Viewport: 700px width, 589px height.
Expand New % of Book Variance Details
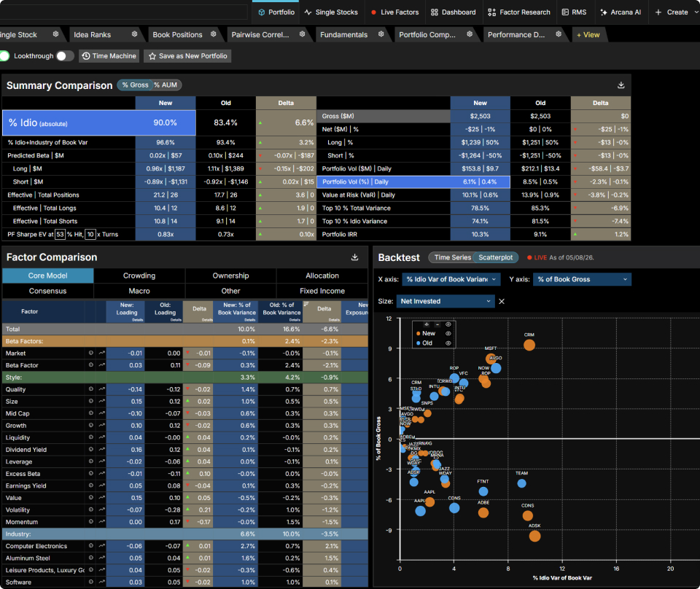click(250, 320)
